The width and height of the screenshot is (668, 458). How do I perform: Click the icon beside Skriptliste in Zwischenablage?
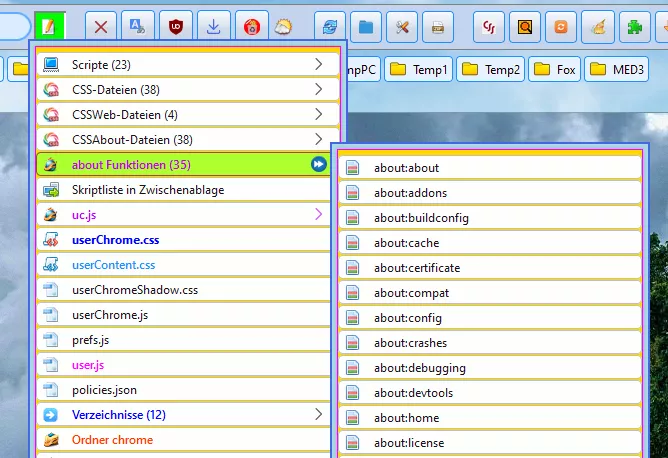pos(51,190)
